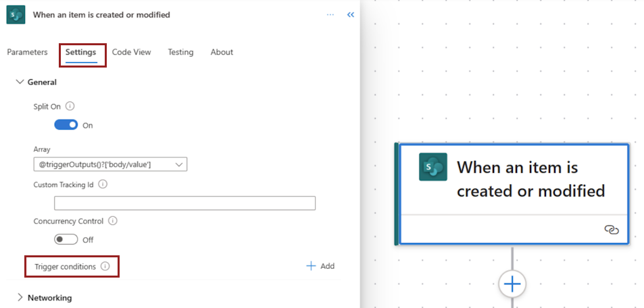644x308 pixels.
Task: Open the Code View tab
Action: [131, 52]
